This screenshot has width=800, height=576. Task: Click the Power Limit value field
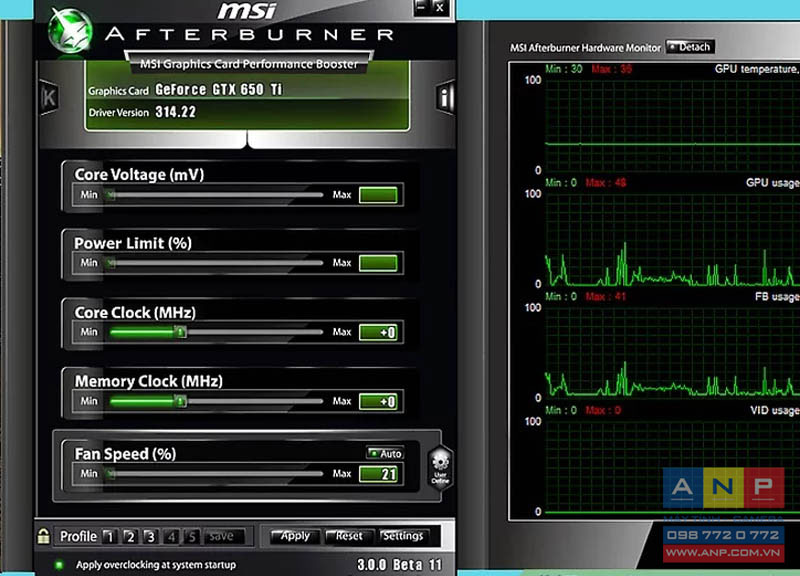[x=378, y=263]
